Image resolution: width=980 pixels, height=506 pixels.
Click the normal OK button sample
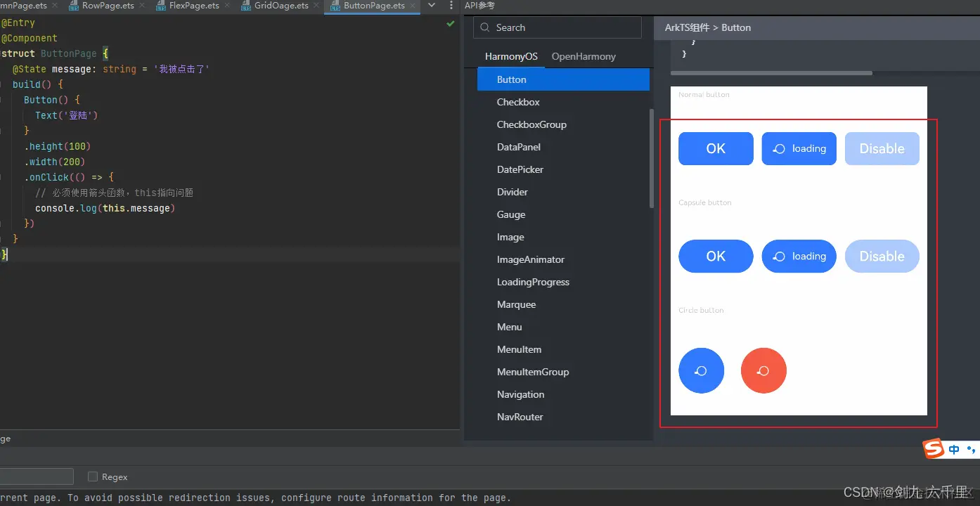click(x=716, y=149)
